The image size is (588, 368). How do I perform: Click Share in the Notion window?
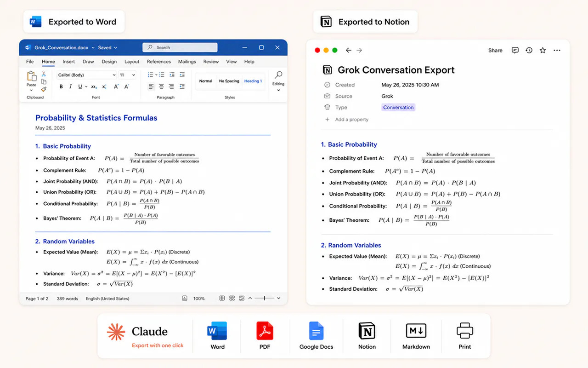495,51
